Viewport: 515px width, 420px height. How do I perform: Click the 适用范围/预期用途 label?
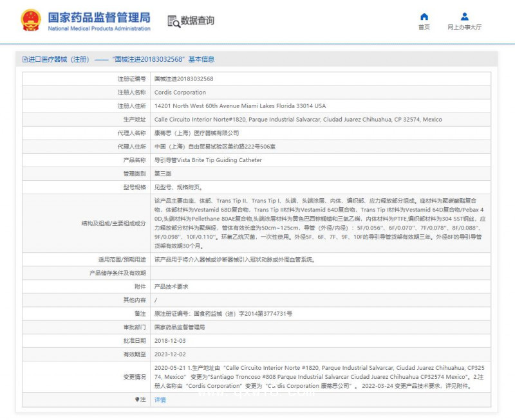tap(122, 260)
